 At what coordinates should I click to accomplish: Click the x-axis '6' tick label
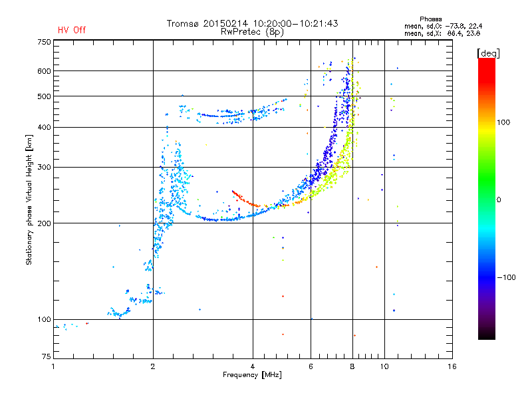311,366
